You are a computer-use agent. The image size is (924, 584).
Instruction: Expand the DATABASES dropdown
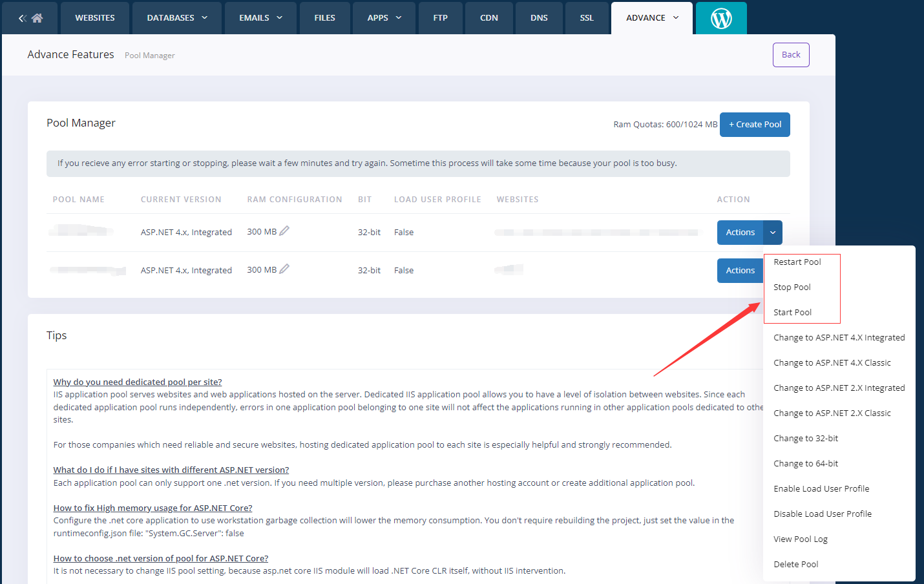tap(176, 17)
